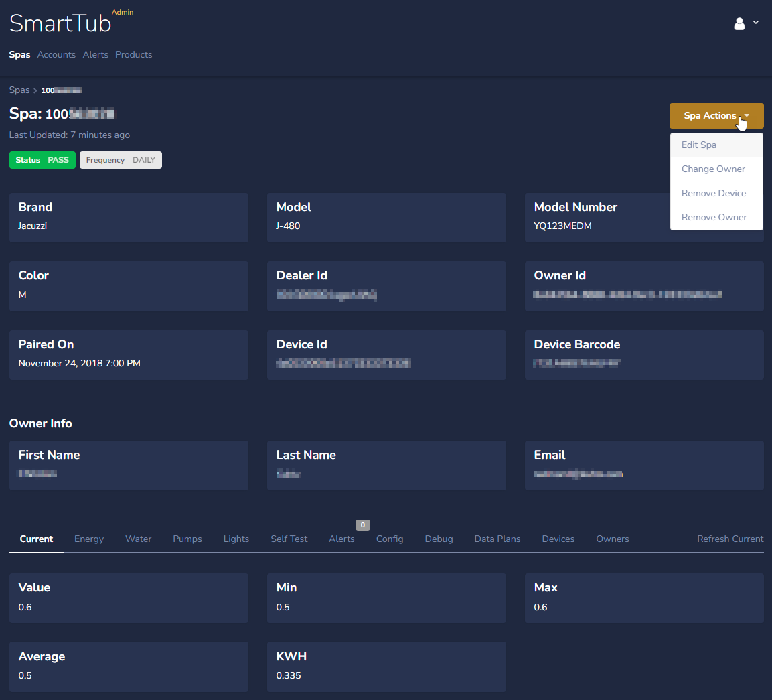Click the Frequency DAILY badge

point(121,160)
